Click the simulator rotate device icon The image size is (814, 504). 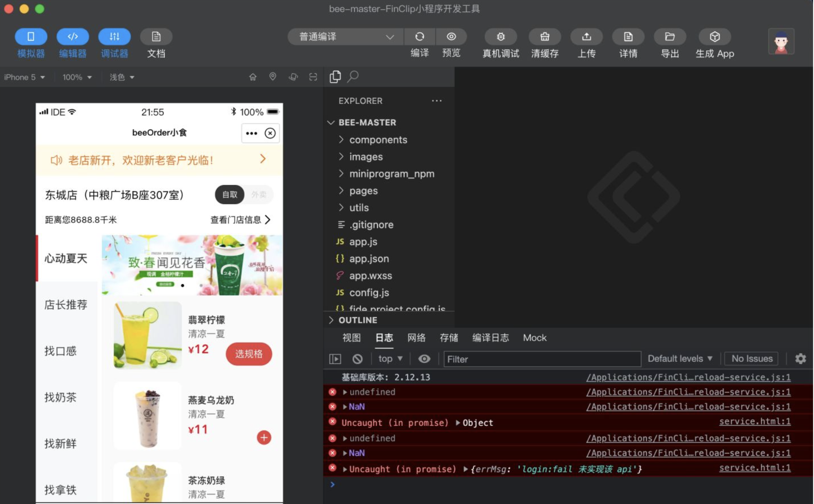point(293,77)
